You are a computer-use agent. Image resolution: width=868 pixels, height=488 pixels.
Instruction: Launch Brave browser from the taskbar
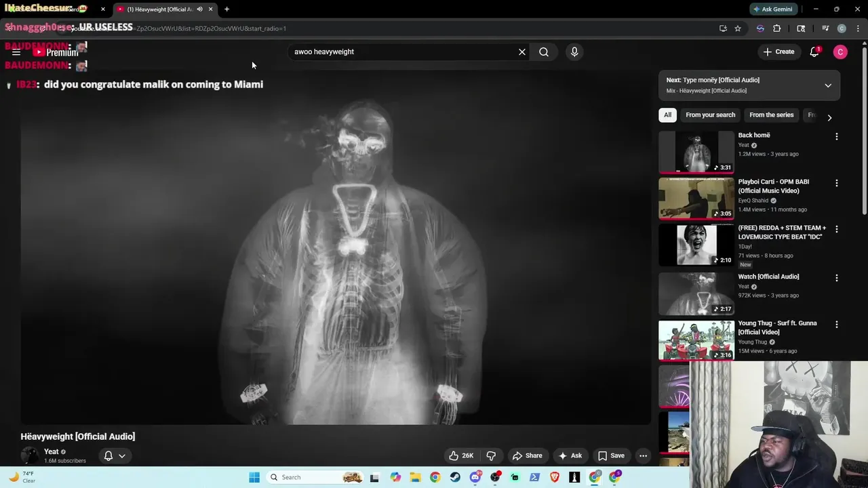(x=555, y=477)
